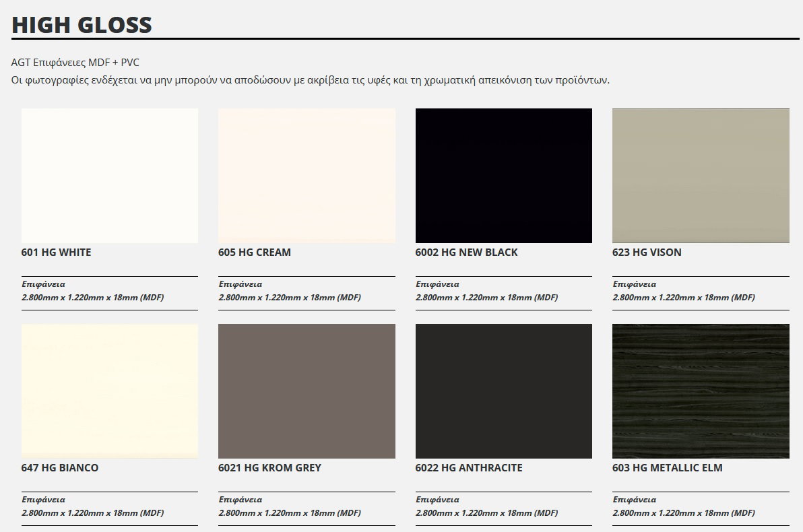Select the 601 HG WHITE swatch
The image size is (803, 532).
pyautogui.click(x=109, y=175)
